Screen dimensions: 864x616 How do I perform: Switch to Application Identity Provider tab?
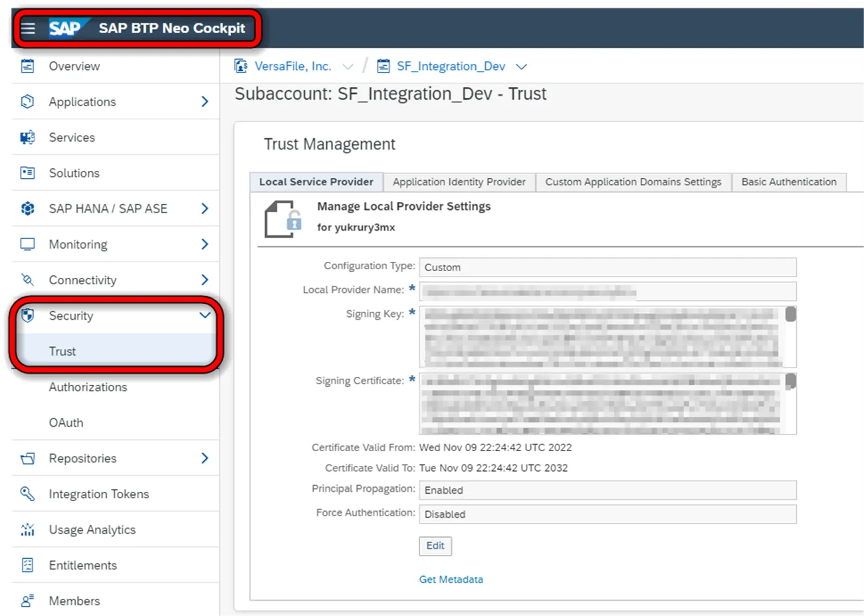[459, 182]
